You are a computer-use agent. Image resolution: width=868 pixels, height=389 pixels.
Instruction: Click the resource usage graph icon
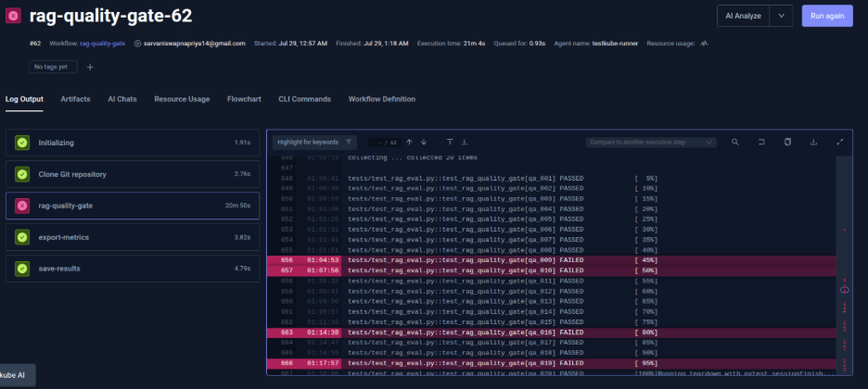coord(704,44)
